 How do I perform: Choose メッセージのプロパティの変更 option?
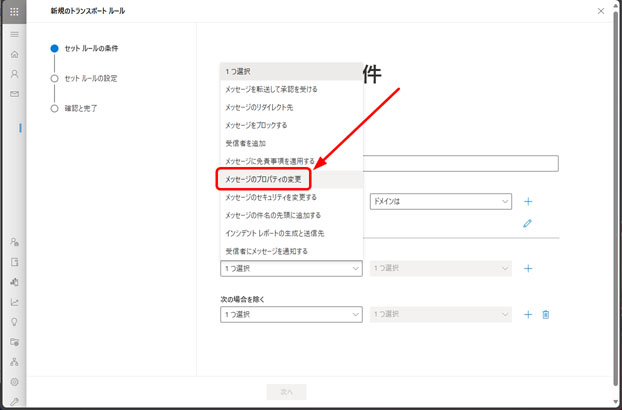[292, 179]
